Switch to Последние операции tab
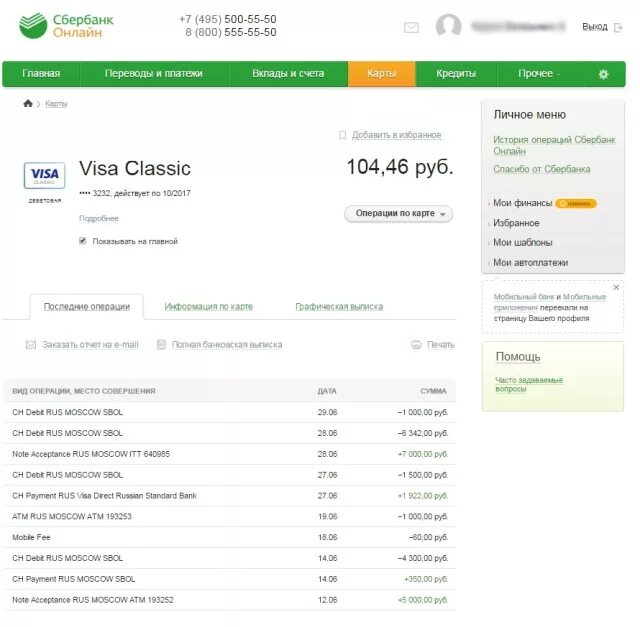Image resolution: width=640 pixels, height=627 pixels. coord(87,307)
